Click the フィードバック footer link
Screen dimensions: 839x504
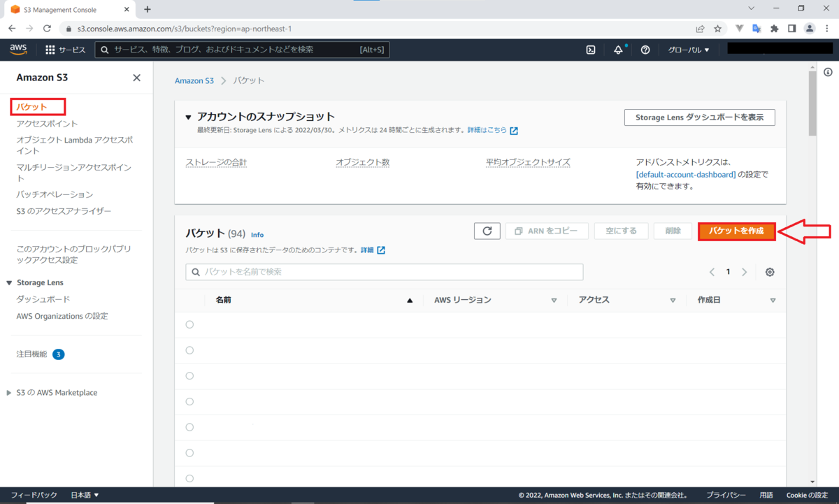(34, 495)
